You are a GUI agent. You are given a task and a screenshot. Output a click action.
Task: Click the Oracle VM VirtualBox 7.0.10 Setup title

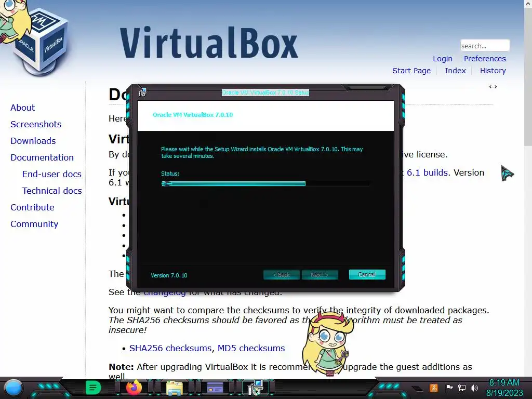pos(265,92)
